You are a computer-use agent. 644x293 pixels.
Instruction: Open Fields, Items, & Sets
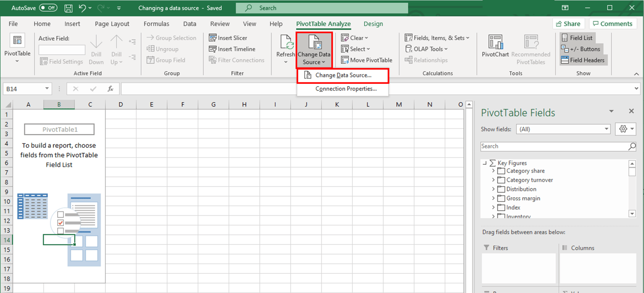tap(436, 38)
